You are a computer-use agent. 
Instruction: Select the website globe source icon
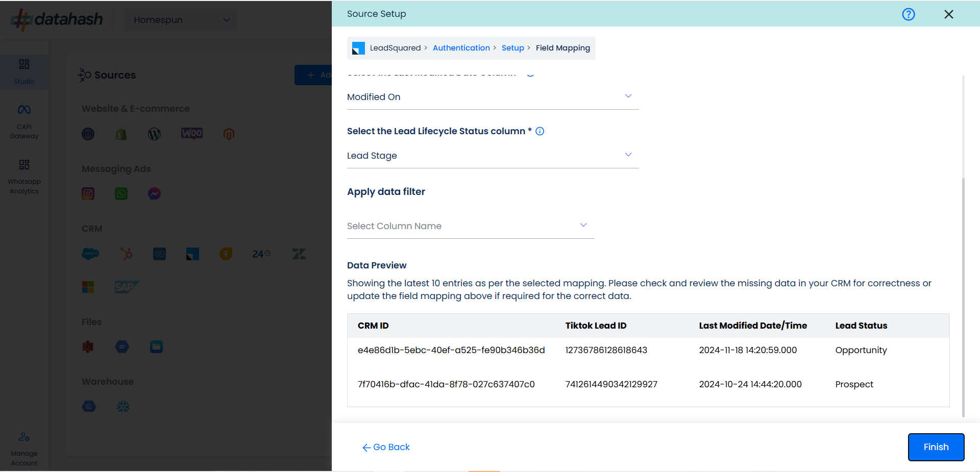tap(88, 134)
